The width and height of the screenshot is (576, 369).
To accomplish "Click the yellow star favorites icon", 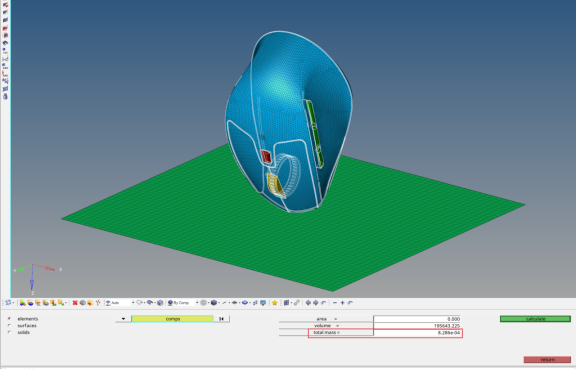I will [x=274, y=303].
